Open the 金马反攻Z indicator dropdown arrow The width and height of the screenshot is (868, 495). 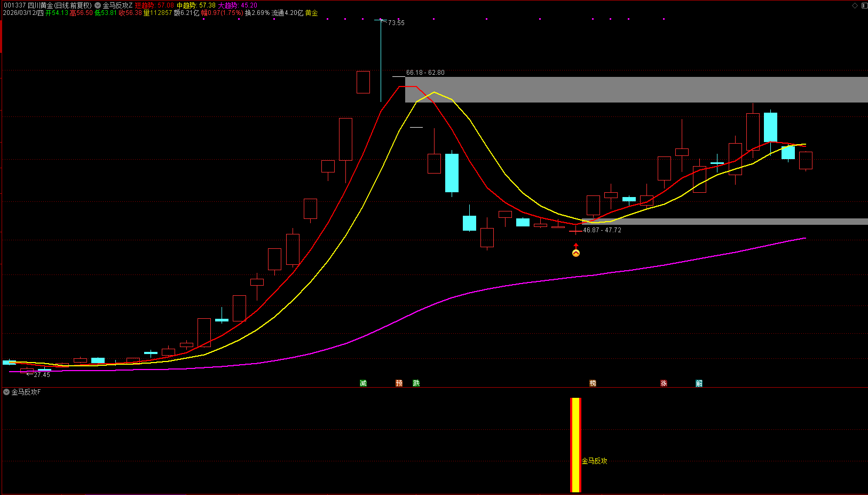pos(98,5)
